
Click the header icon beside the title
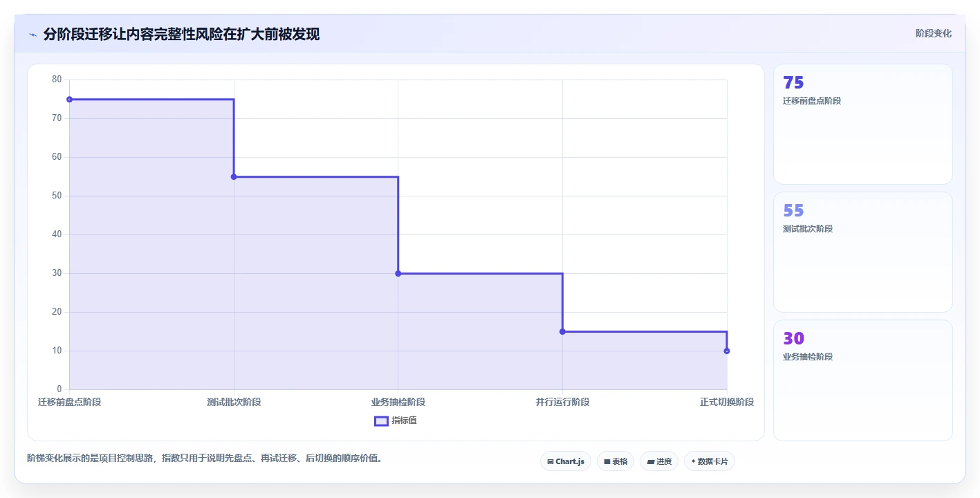33,35
